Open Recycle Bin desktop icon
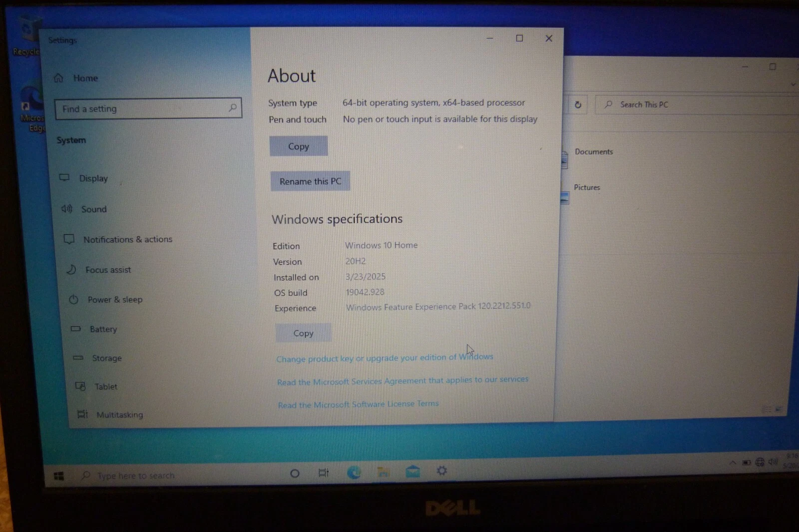 click(x=27, y=36)
